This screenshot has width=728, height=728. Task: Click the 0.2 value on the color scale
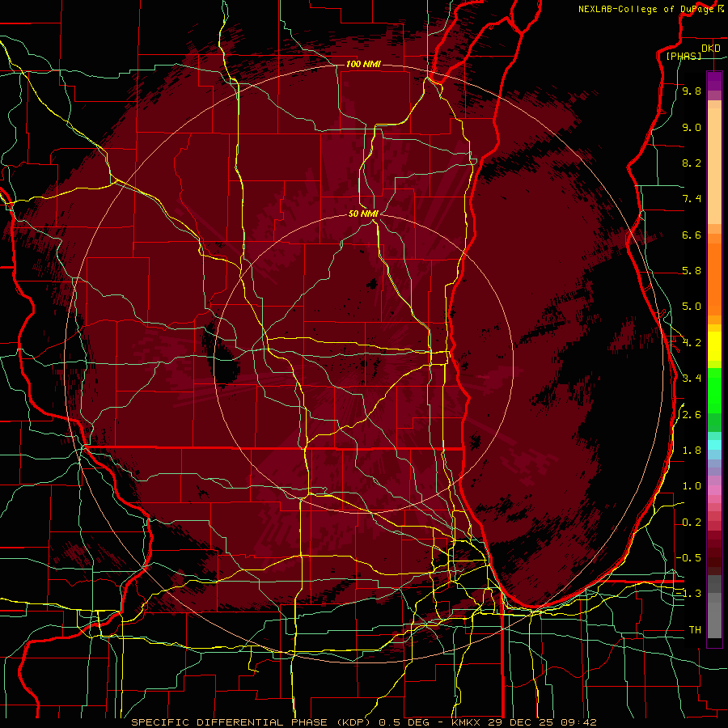(692, 523)
